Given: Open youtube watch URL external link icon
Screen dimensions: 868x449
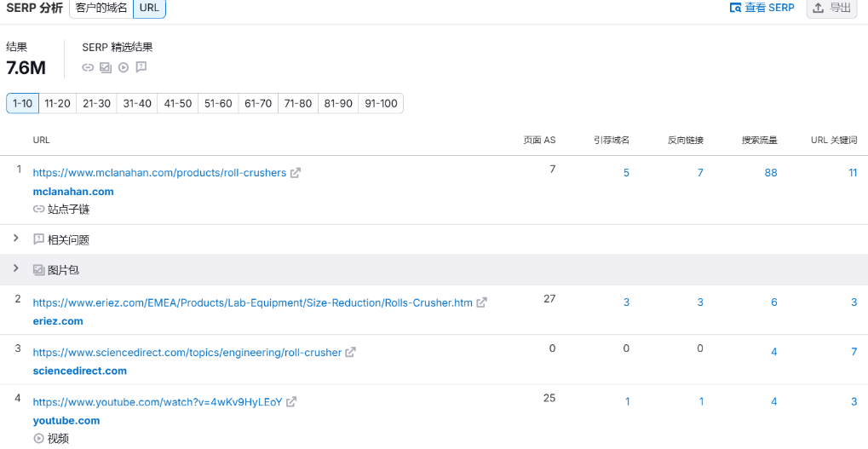Looking at the screenshot, I should pos(291,402).
